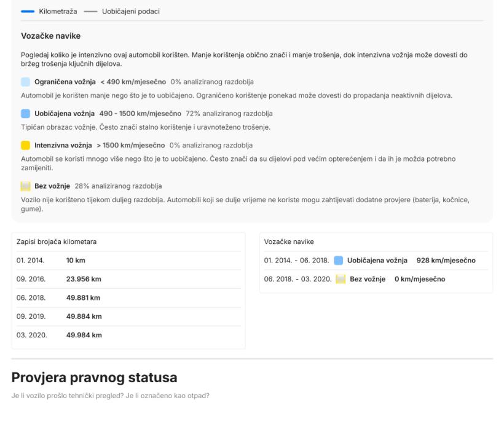Click the gray Uobičajeni podaci legend line
Screen dimensions: 504x424
point(90,12)
